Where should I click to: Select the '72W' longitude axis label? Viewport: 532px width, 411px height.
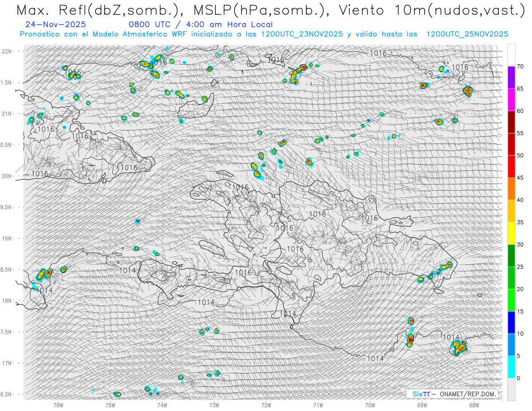tap(266, 405)
